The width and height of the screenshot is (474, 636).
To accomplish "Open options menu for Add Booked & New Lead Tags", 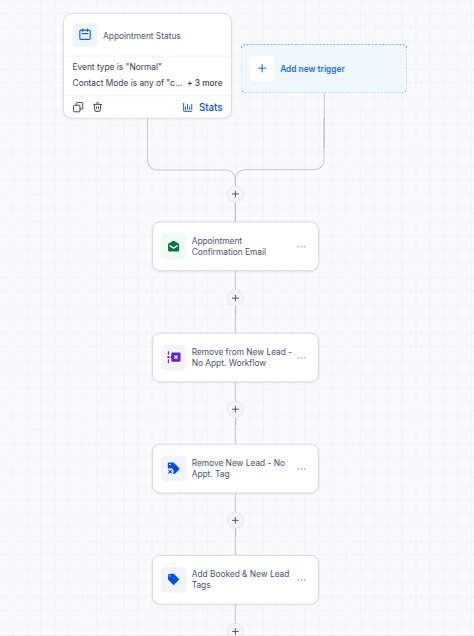I will tap(301, 580).
